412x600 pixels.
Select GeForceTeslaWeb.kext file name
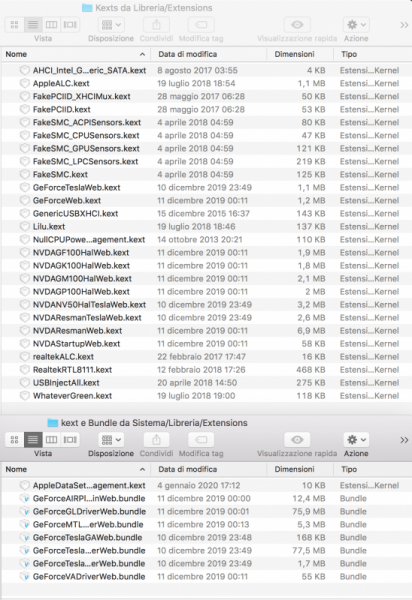point(77,188)
